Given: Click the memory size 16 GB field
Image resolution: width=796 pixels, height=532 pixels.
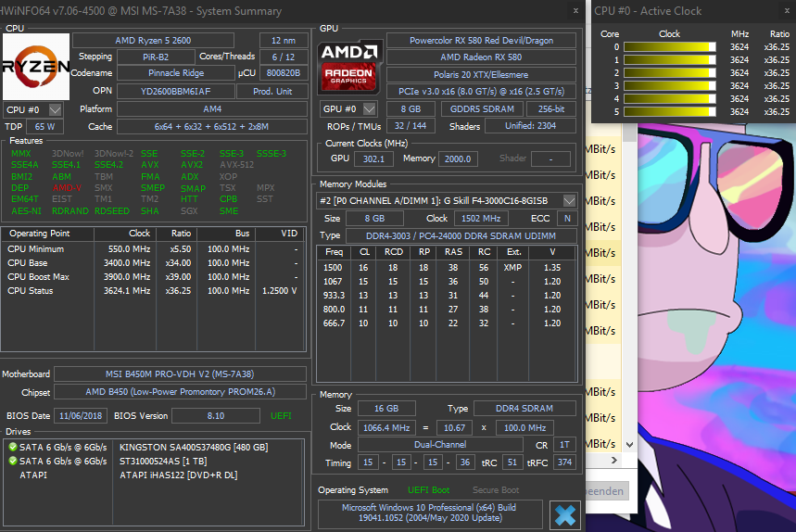Looking at the screenshot, I should pos(386,409).
